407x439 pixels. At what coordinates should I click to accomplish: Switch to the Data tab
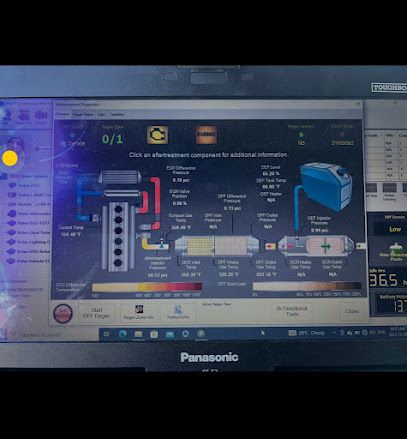[x=102, y=114]
